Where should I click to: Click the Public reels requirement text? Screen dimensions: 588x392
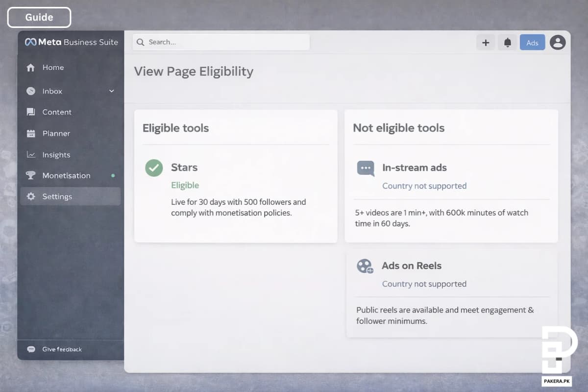(445, 316)
